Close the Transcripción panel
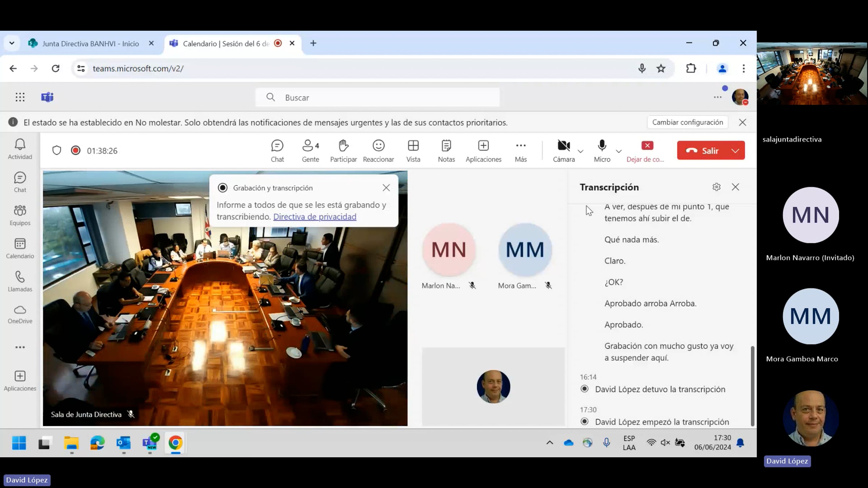868x488 pixels. [735, 187]
